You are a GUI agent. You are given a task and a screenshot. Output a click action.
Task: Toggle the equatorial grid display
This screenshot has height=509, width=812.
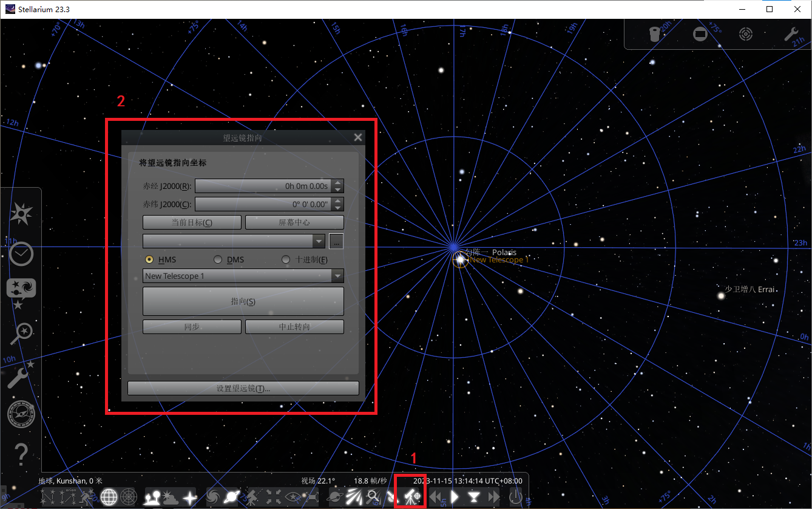click(109, 497)
